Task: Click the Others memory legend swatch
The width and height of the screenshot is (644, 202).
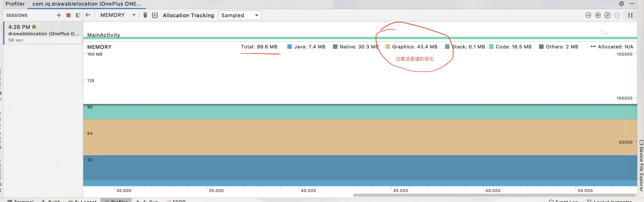Action: click(541, 47)
